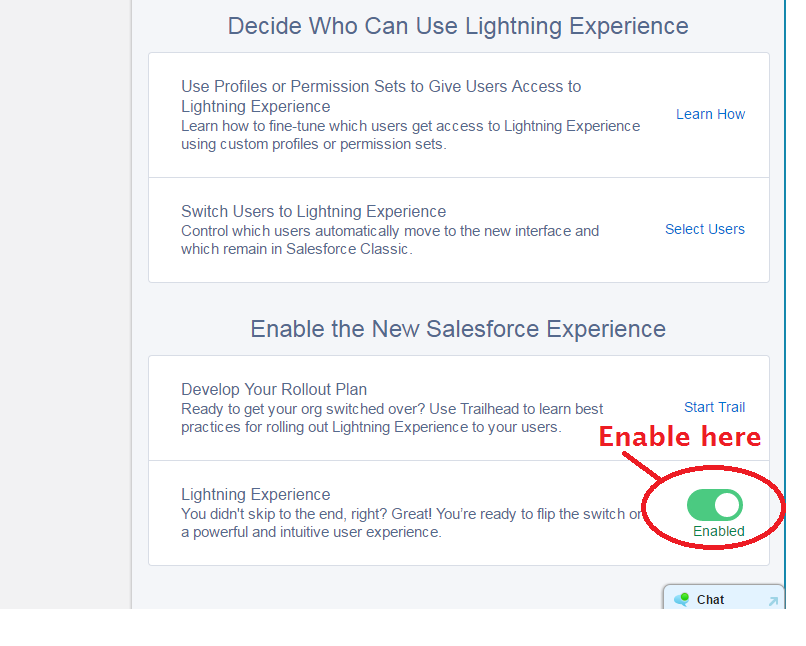Click the 'Decide Who Can Use Lightning Experience' heading
806x646 pixels.
coord(458,26)
